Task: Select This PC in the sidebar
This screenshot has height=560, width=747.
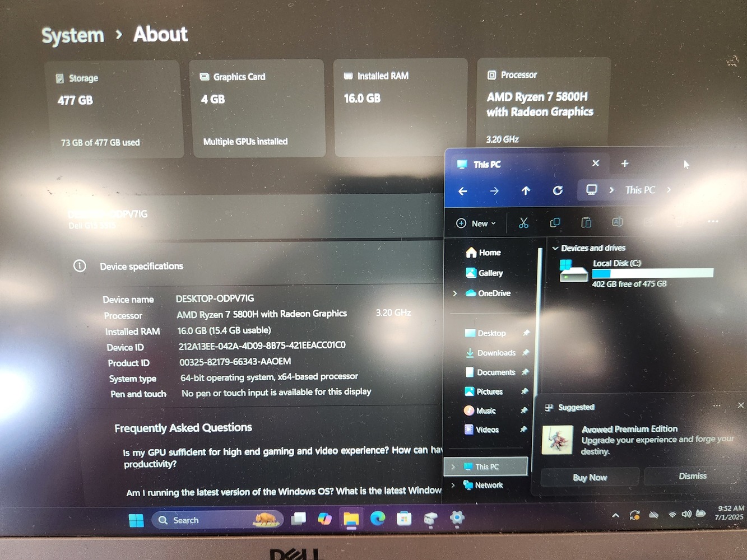Action: [486, 466]
